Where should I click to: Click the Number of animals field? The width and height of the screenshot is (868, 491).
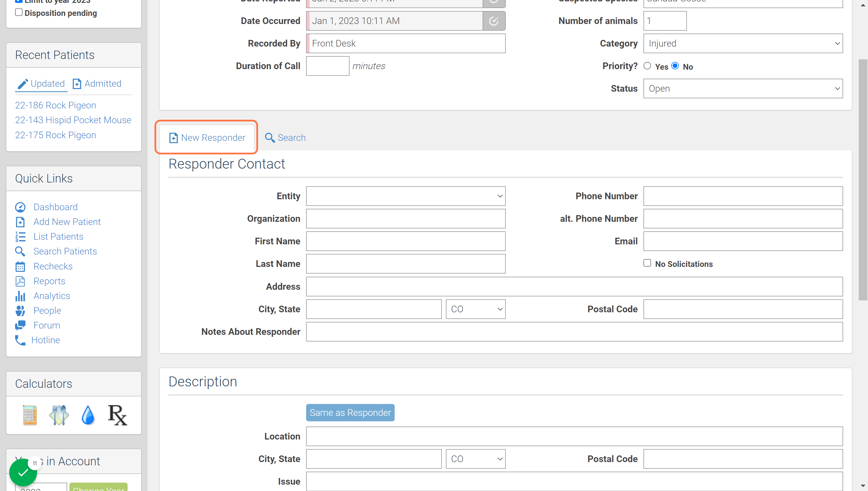[x=665, y=21]
